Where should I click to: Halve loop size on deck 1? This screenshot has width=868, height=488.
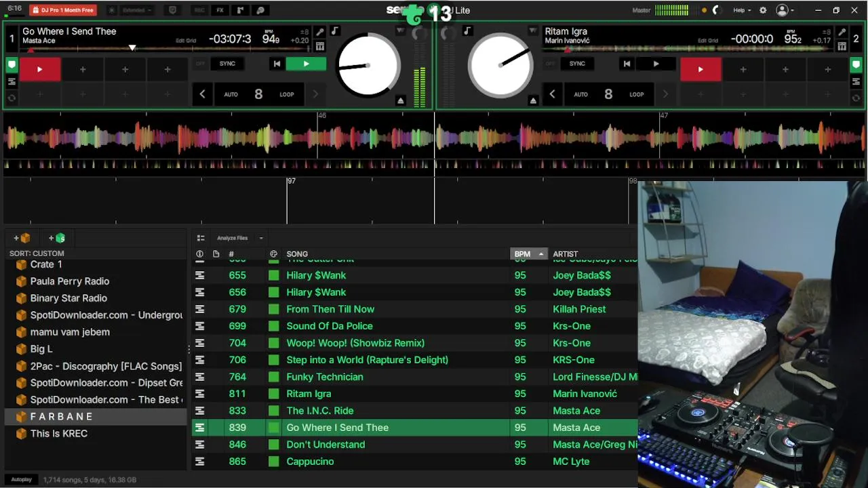202,94
